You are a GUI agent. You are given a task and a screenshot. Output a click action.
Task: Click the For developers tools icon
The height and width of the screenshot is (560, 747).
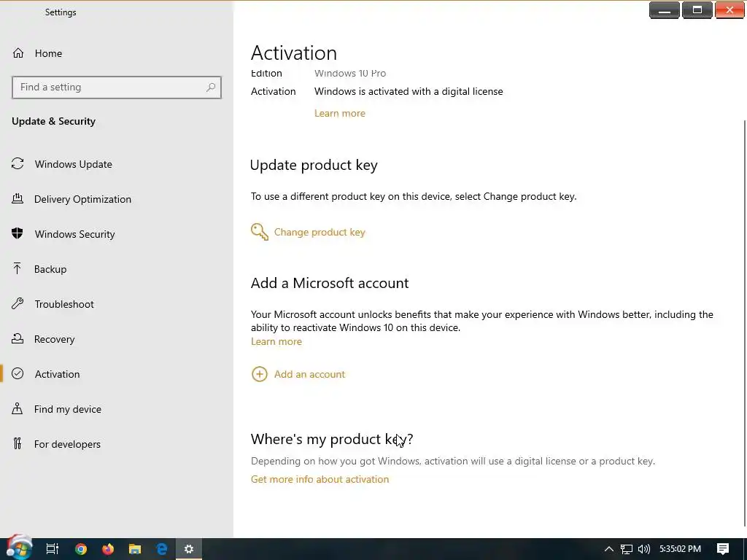18,444
